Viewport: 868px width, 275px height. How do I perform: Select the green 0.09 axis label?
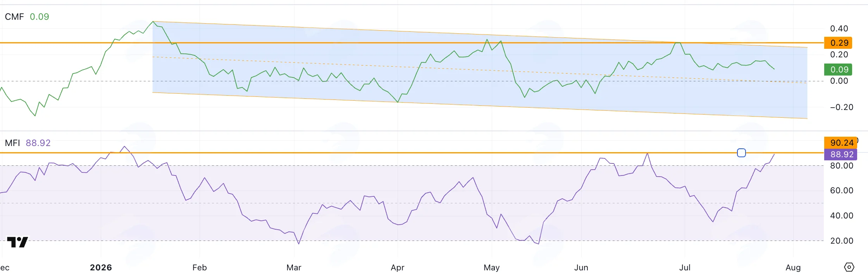tap(838, 69)
